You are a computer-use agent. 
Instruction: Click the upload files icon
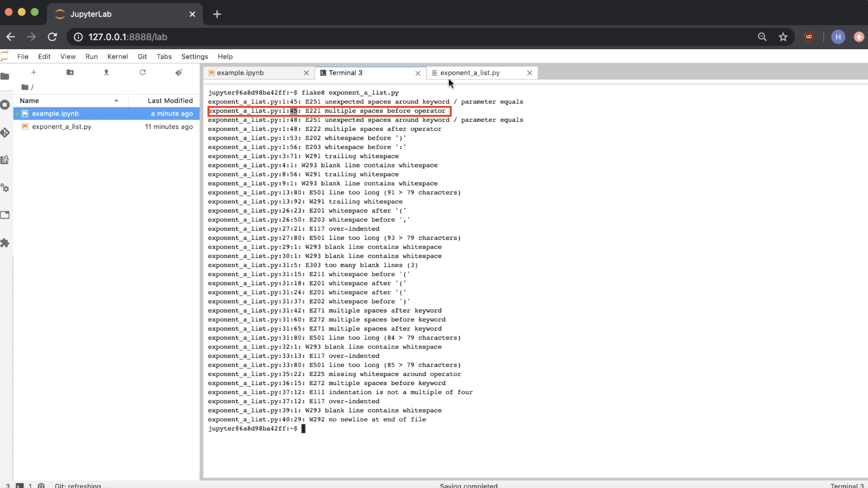[106, 72]
